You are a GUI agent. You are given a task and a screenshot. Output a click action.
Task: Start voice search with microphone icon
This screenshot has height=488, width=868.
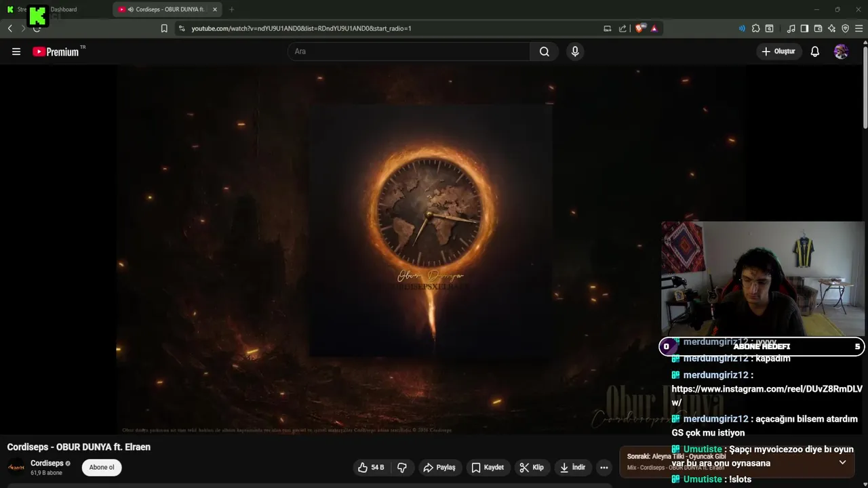(x=575, y=52)
